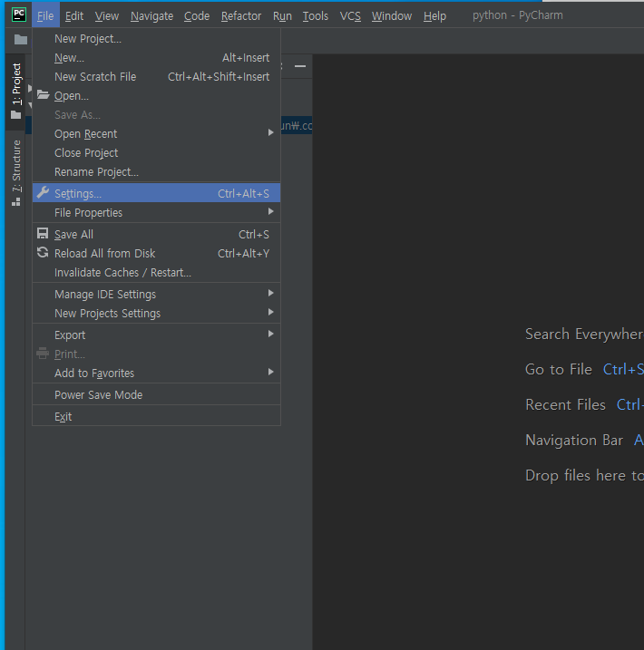Screen dimensions: 644x650
Task: Expand the Export submenu
Action: click(x=156, y=335)
